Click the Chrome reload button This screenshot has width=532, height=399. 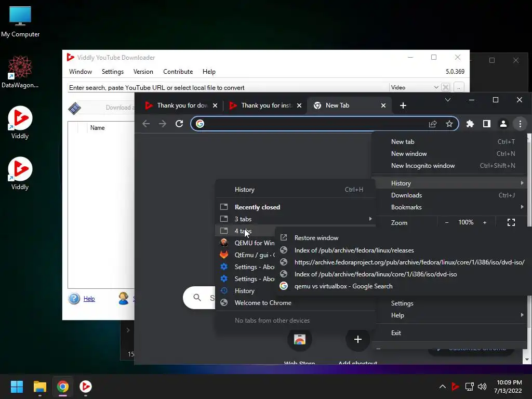179,124
